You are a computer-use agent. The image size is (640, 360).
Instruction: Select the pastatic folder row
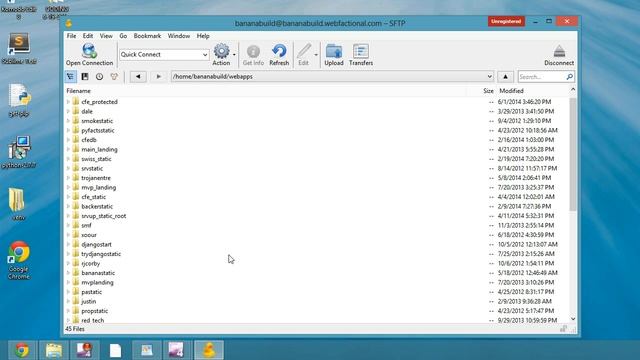point(318,292)
